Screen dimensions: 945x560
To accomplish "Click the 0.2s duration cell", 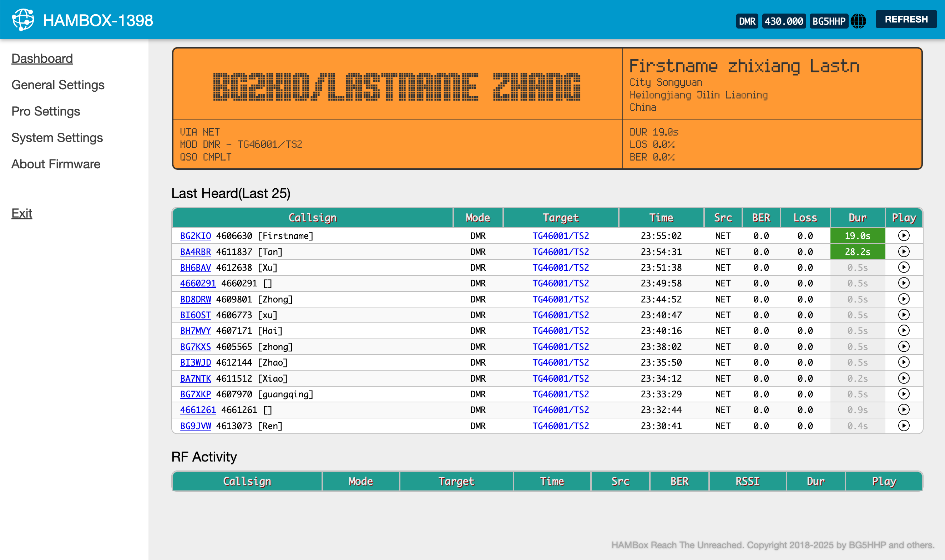I will pyautogui.click(x=858, y=378).
